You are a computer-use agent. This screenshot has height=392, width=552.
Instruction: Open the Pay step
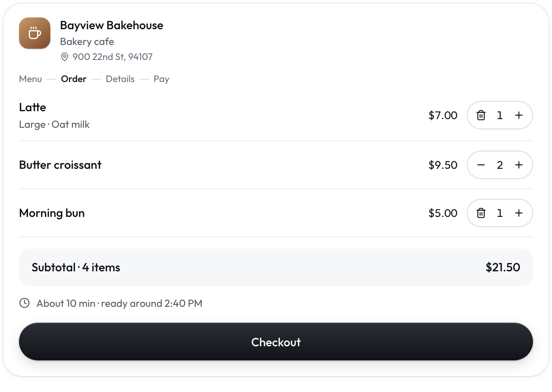[161, 79]
